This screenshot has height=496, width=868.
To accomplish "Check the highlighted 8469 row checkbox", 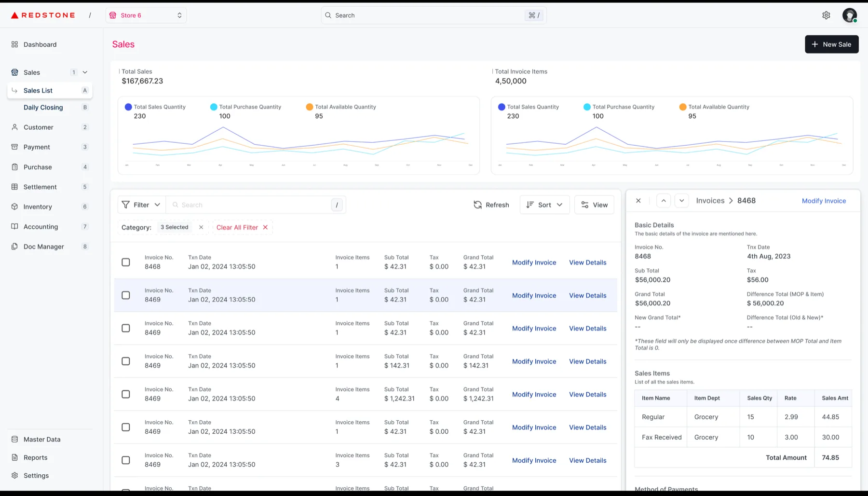I will pyautogui.click(x=126, y=295).
